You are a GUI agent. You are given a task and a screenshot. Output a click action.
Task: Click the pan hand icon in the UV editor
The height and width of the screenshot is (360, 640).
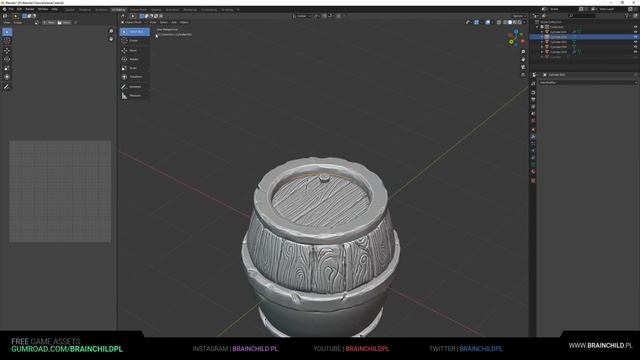111,39
